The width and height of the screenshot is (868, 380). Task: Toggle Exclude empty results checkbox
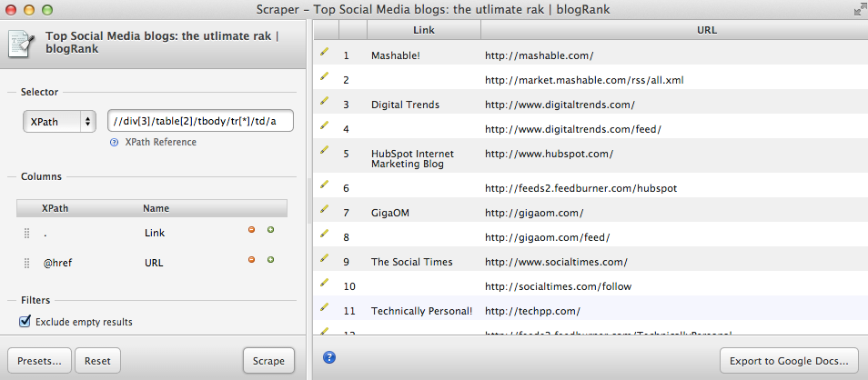[25, 322]
